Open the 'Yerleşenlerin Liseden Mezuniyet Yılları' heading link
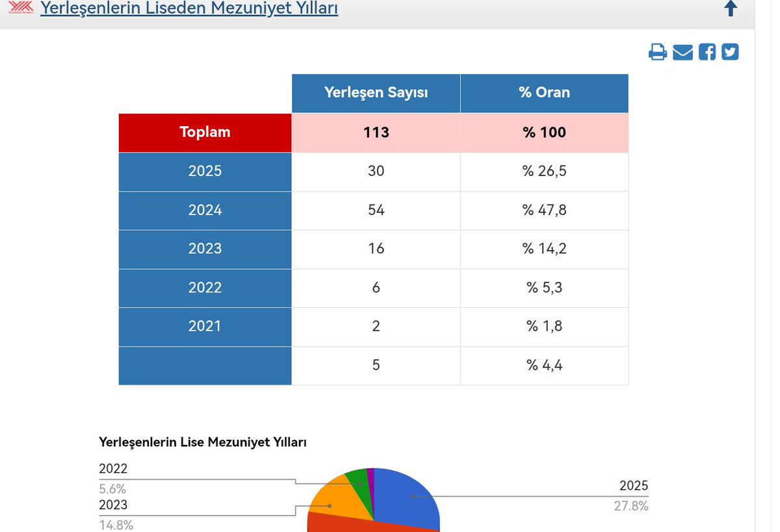This screenshot has width=780, height=532. (x=189, y=8)
